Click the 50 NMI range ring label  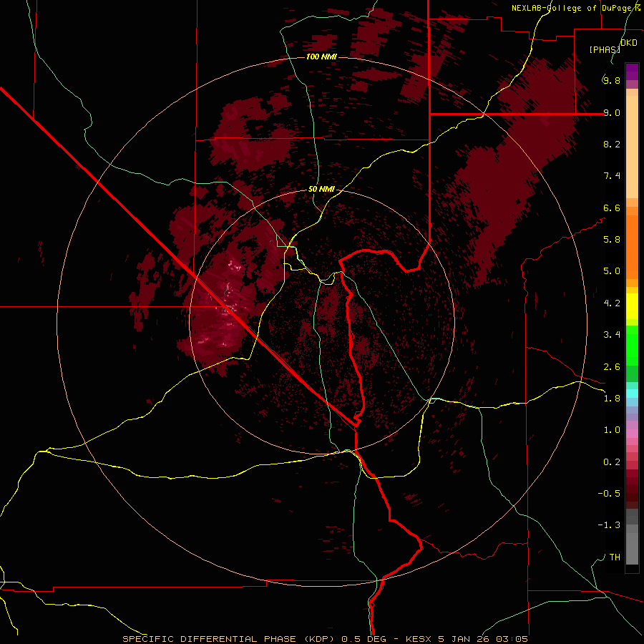[x=321, y=190]
